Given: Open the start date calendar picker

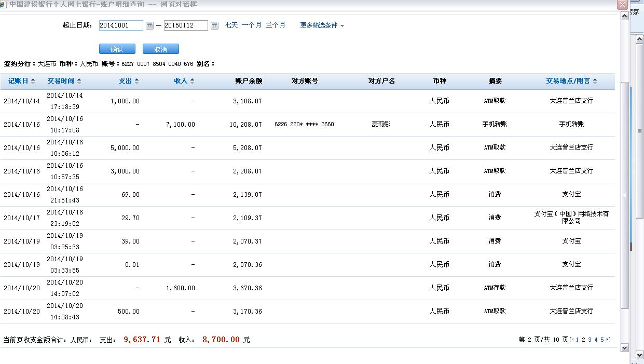Looking at the screenshot, I should pyautogui.click(x=149, y=25).
